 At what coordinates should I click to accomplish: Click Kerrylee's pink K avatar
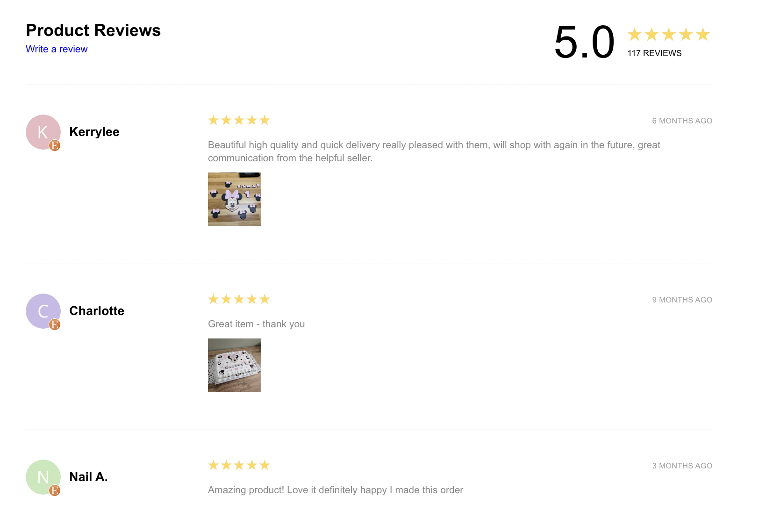(42, 131)
